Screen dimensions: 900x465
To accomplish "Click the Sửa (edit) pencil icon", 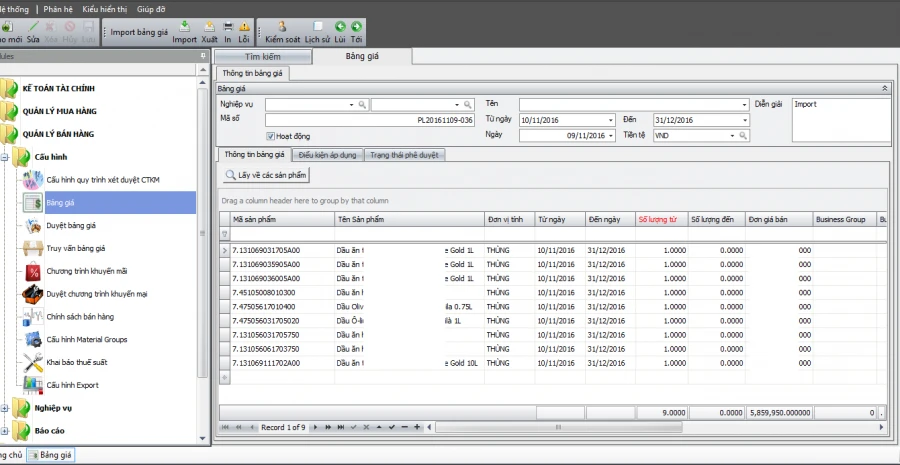I will [34, 26].
